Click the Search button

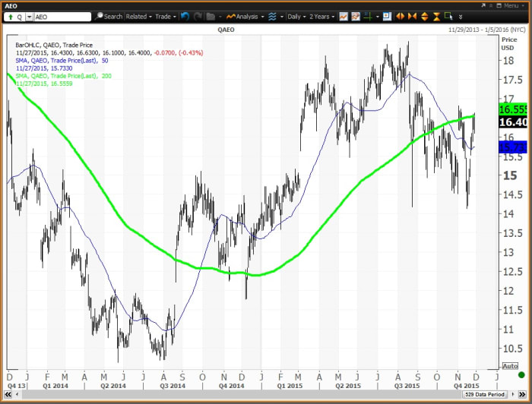pos(109,16)
